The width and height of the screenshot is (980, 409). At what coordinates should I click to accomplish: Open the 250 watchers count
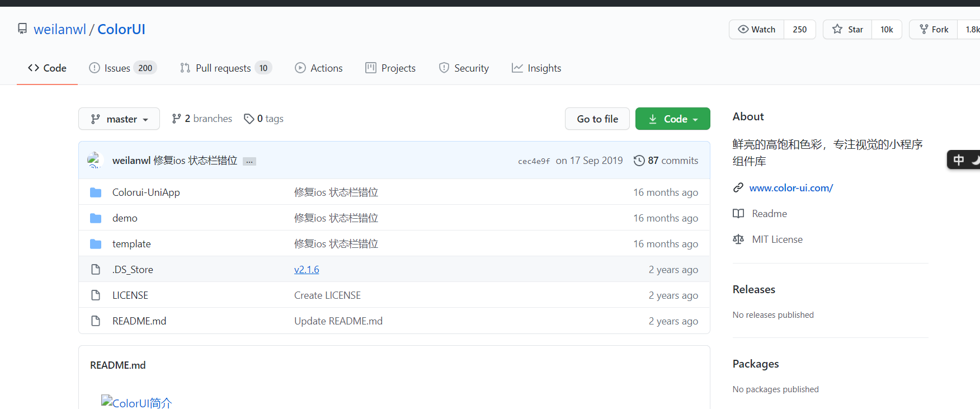[x=800, y=29]
